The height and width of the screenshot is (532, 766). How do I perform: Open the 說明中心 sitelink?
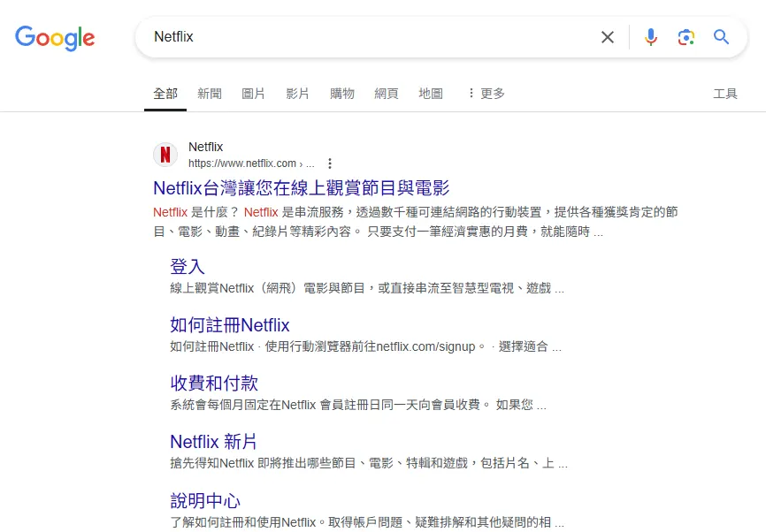pyautogui.click(x=205, y=501)
